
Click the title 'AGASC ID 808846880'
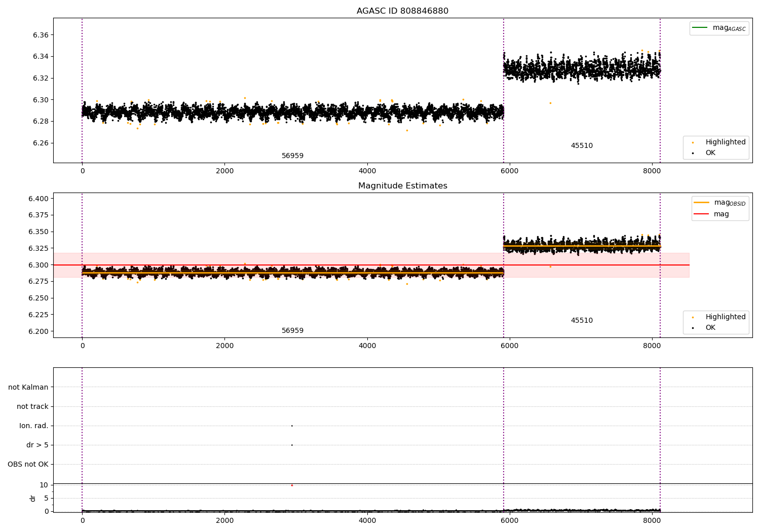pos(402,11)
